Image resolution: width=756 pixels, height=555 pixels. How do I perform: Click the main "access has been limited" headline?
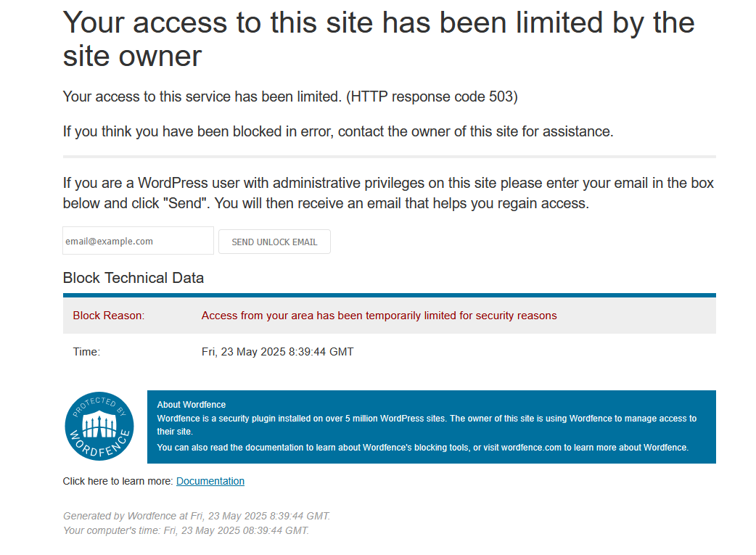(379, 39)
